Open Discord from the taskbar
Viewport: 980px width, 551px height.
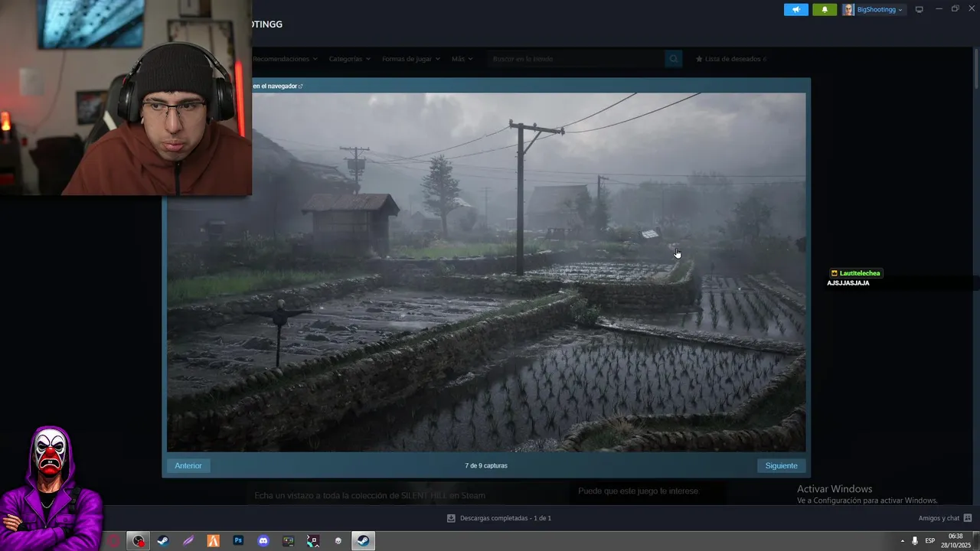tap(263, 541)
